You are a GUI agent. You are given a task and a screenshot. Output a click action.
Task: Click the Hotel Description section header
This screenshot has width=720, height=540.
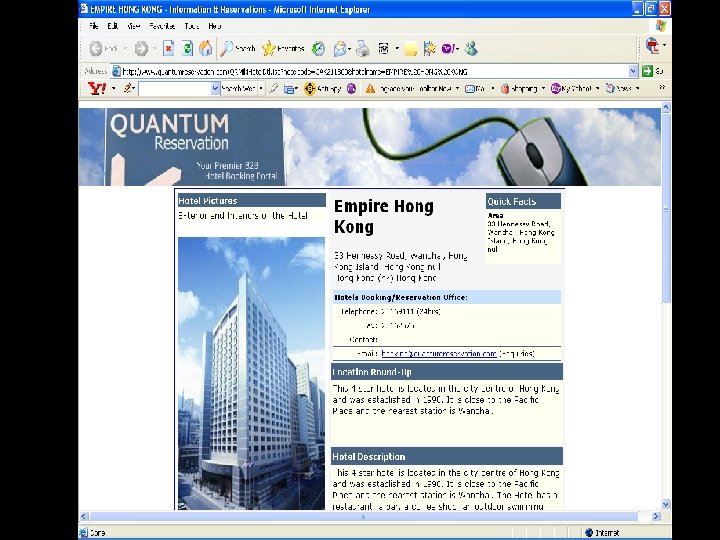(447, 456)
